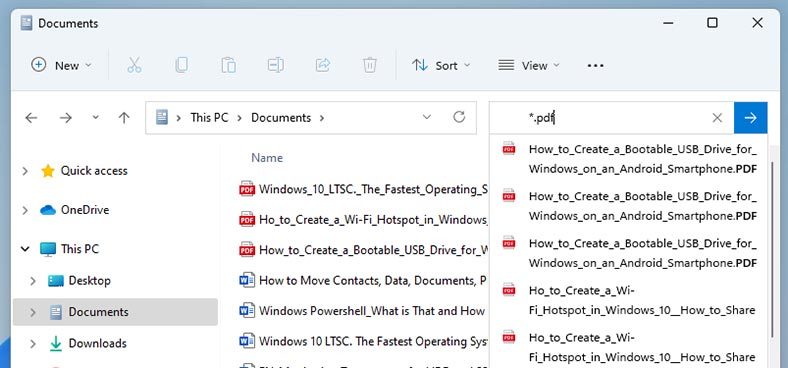Click the Paste clipboard icon
This screenshot has height=368, width=788.
tap(229, 65)
